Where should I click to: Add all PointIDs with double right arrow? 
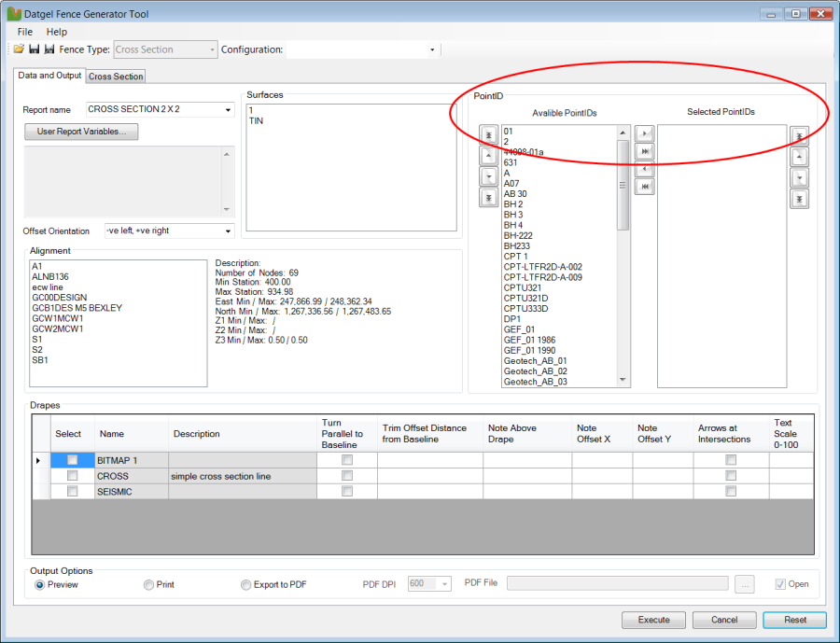point(645,152)
